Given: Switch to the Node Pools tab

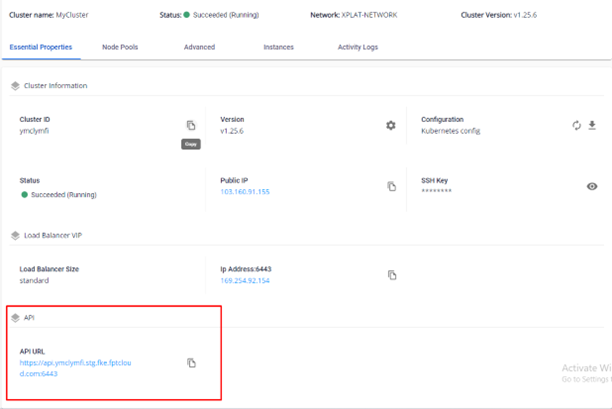Looking at the screenshot, I should [120, 47].
